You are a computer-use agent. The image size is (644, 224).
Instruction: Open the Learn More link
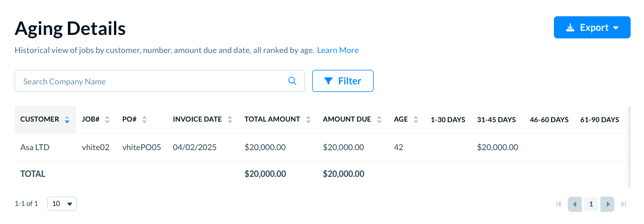(x=338, y=50)
